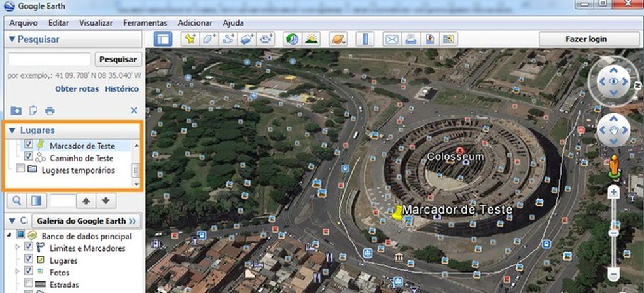
Task: Open the Arquivo menu
Action: [x=24, y=23]
